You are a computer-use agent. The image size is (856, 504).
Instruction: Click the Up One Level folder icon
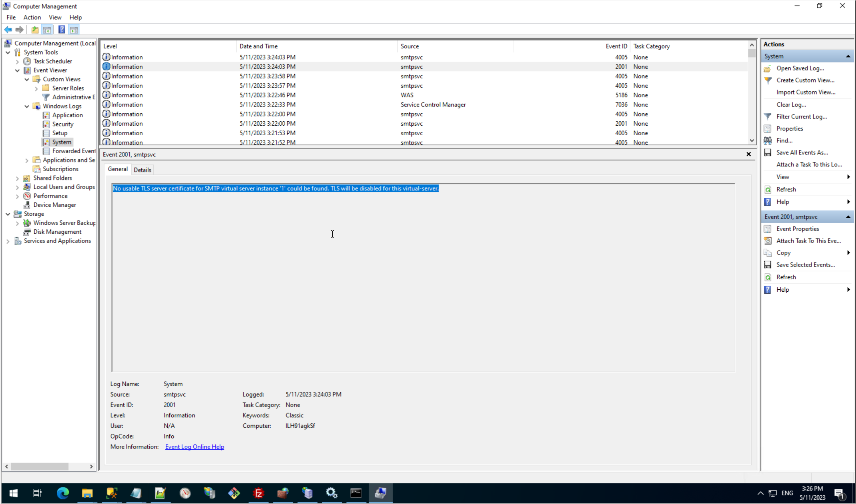[35, 30]
